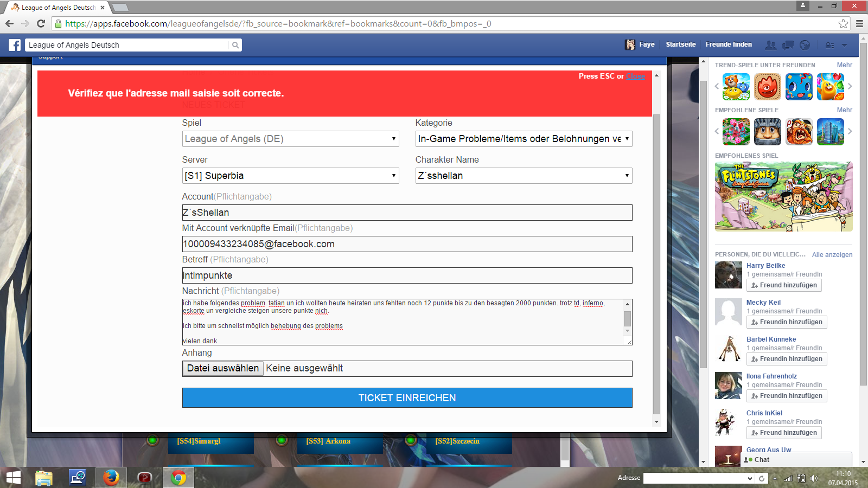
Task: Click the Betreff input field
Action: point(407,275)
